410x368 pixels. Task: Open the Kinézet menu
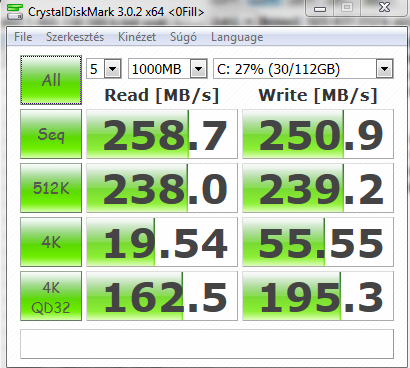coord(137,37)
